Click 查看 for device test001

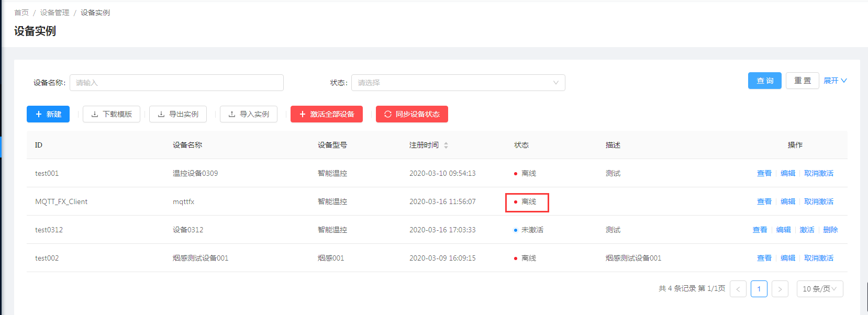pos(764,173)
